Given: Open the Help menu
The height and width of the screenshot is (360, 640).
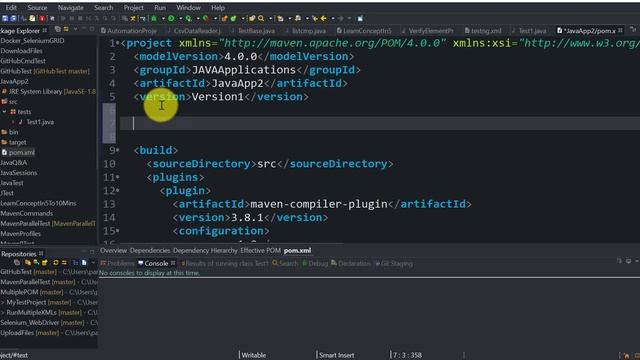Looking at the screenshot, I should pos(218,8).
